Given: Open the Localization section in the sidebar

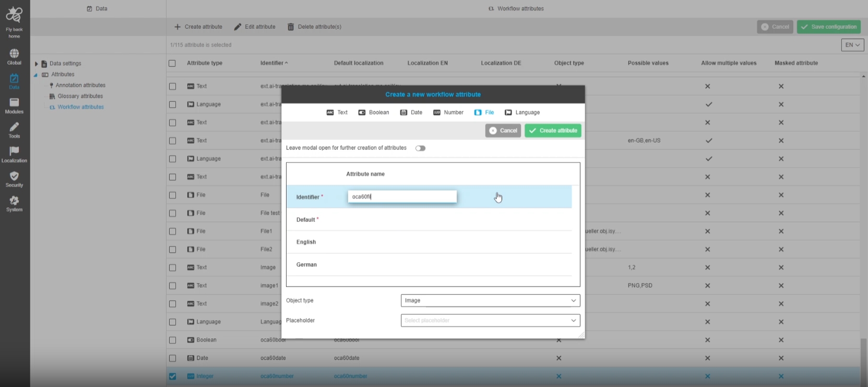Looking at the screenshot, I should click(x=14, y=155).
